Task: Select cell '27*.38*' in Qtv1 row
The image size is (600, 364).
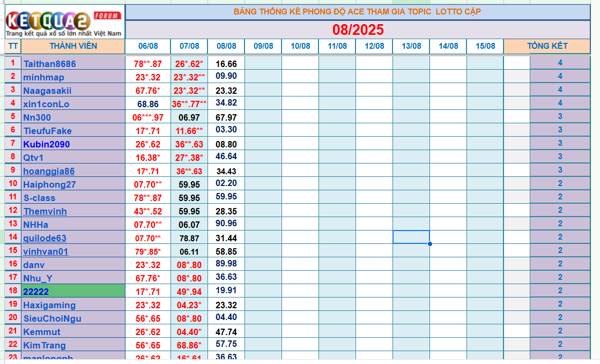Action: coord(189,157)
